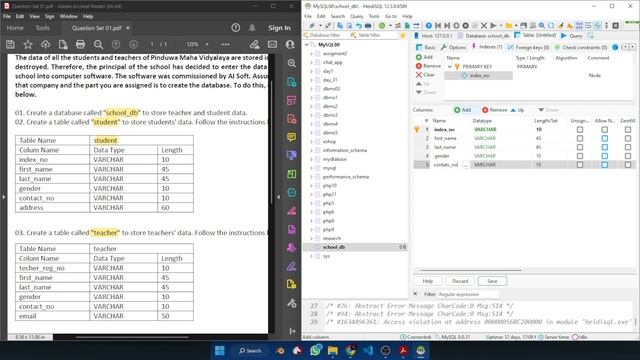Open Acrobat notifications bell
Viewport: 640px width, 360px height.
(x=252, y=28)
